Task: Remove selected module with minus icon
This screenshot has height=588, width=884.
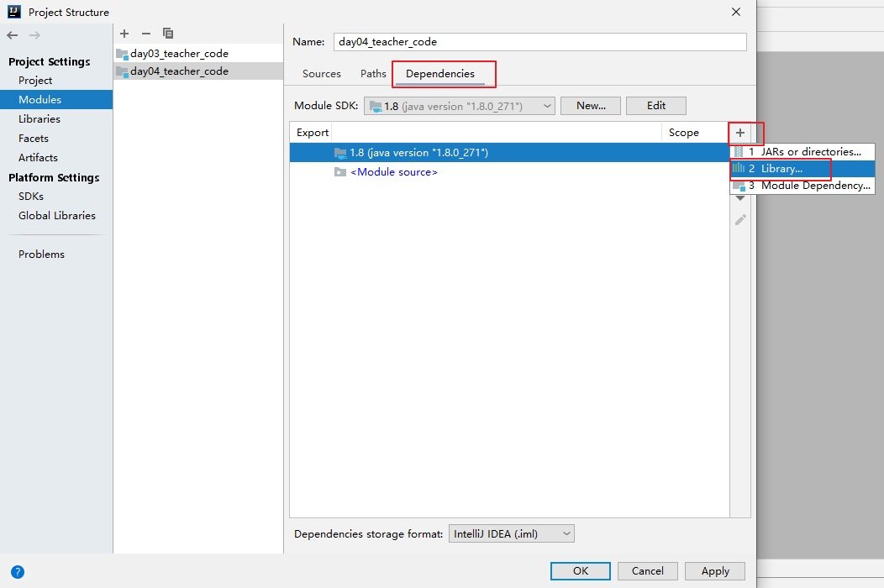Action: 146,34
